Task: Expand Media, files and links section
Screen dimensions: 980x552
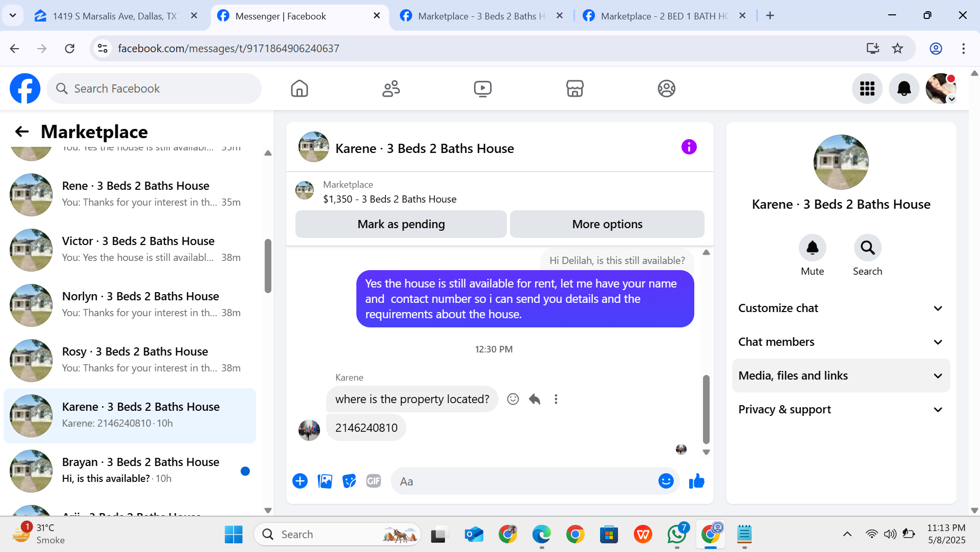Action: 841,376
